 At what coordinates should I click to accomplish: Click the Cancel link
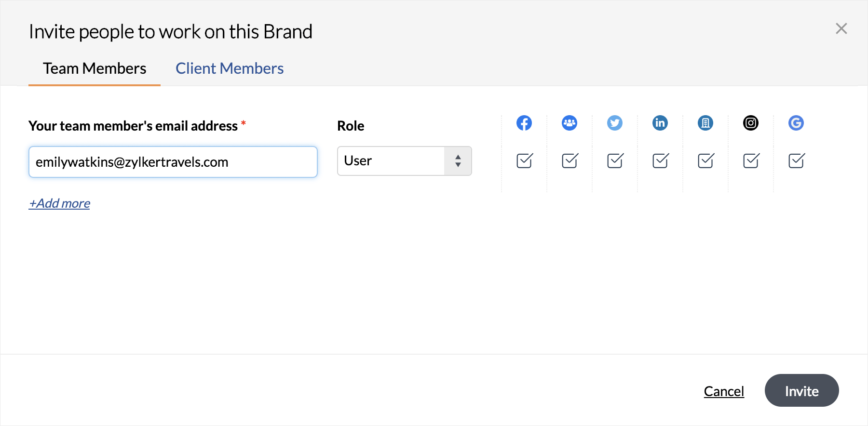click(724, 391)
